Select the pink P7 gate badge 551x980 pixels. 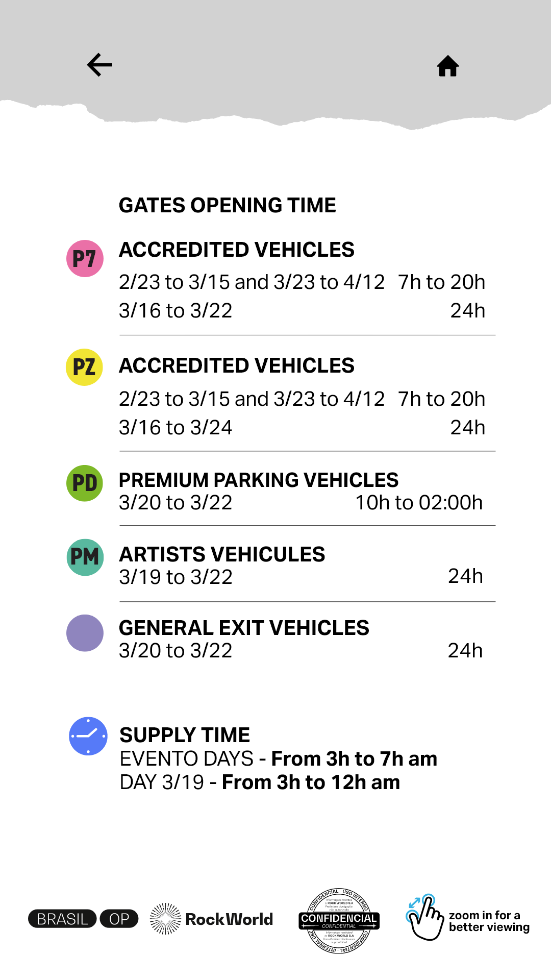(85, 258)
